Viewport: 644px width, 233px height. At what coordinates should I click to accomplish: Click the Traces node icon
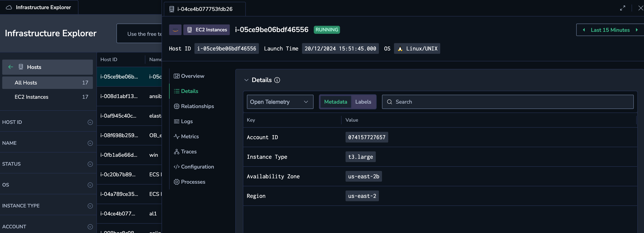coord(176,151)
